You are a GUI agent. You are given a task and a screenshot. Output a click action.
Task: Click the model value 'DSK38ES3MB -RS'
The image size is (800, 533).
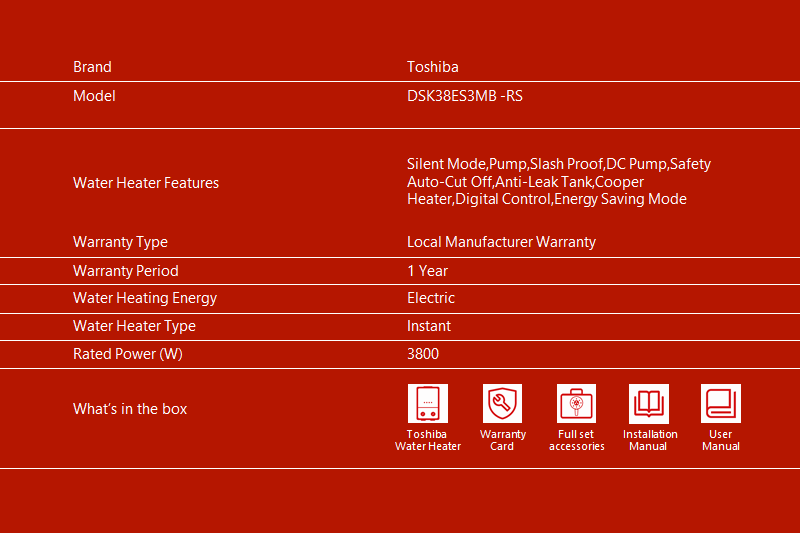tap(465, 96)
